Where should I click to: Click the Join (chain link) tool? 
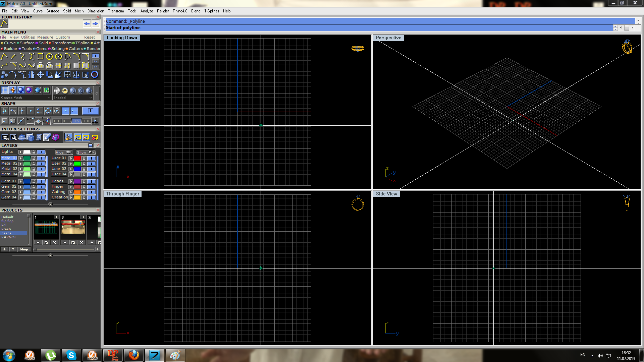coord(67,74)
